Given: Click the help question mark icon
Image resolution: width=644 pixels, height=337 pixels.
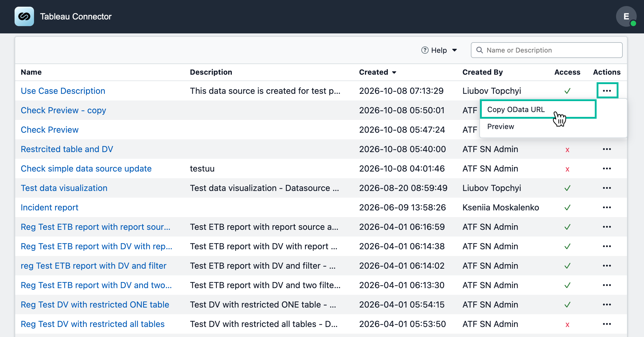Looking at the screenshot, I should tap(425, 50).
